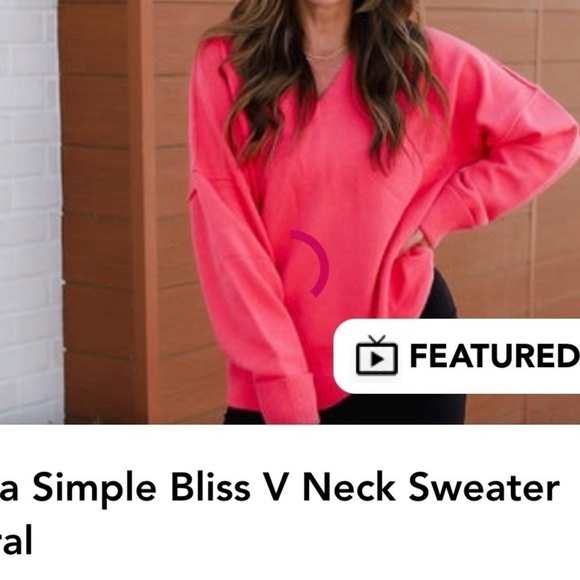This screenshot has width=580, height=580.
Task: Click the magenta loading spinner on the image
Action: (310, 263)
